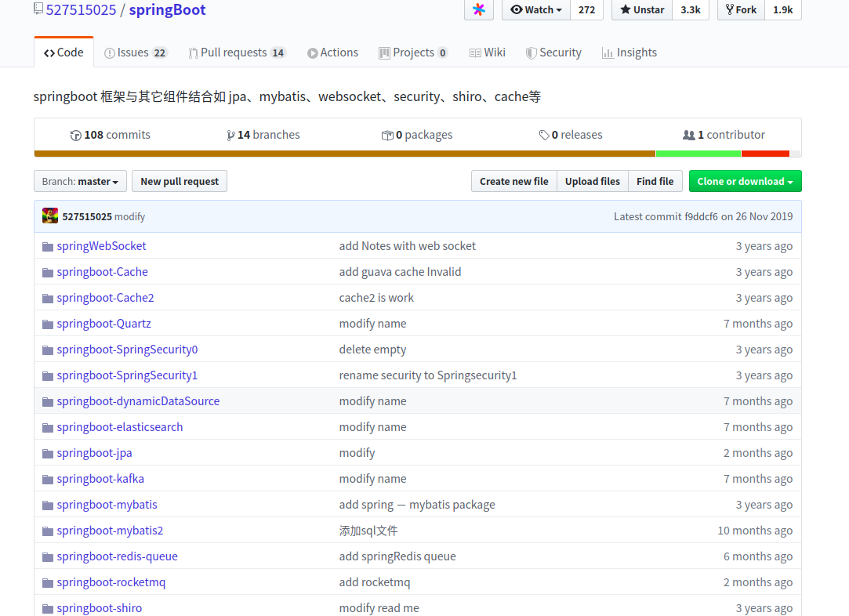849x616 pixels.
Task: Click folder icon for springboot-mybatis2
Action: (x=48, y=531)
